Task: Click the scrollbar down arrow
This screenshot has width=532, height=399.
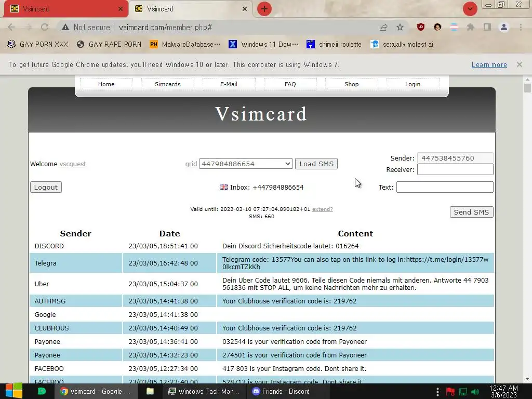Action: (527, 379)
